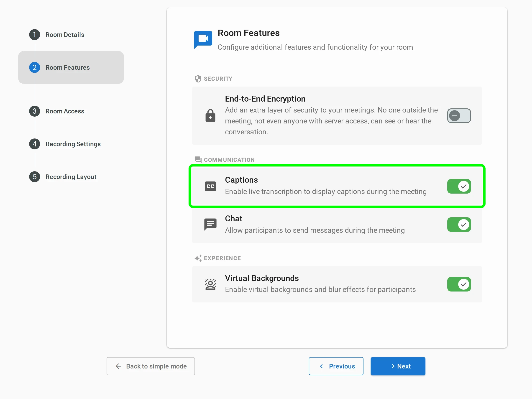Click the Communication chat bubbles icon
The height and width of the screenshot is (399, 532).
coord(198,160)
